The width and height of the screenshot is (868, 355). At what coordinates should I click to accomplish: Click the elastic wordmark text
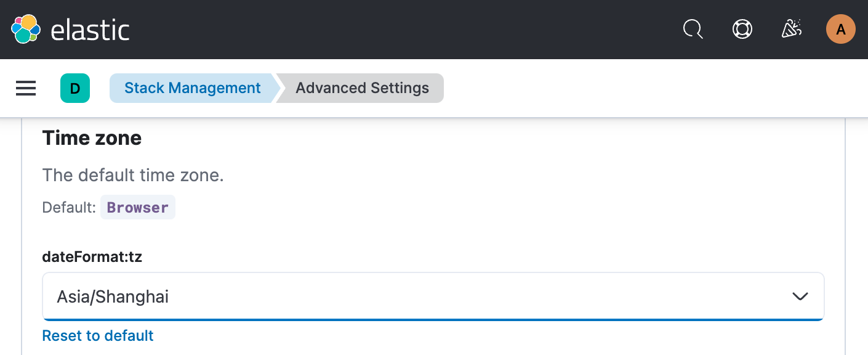(90, 30)
